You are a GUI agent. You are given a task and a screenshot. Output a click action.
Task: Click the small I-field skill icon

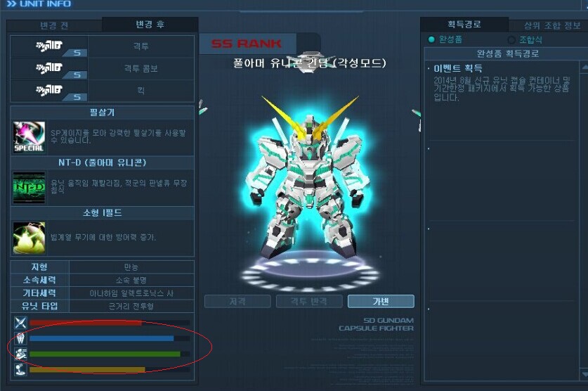click(29, 238)
